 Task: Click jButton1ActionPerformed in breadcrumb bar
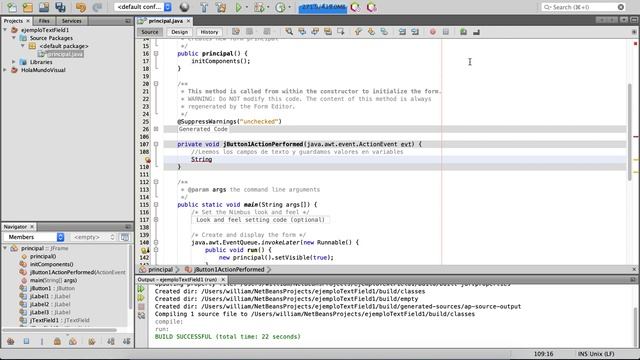[x=229, y=269]
